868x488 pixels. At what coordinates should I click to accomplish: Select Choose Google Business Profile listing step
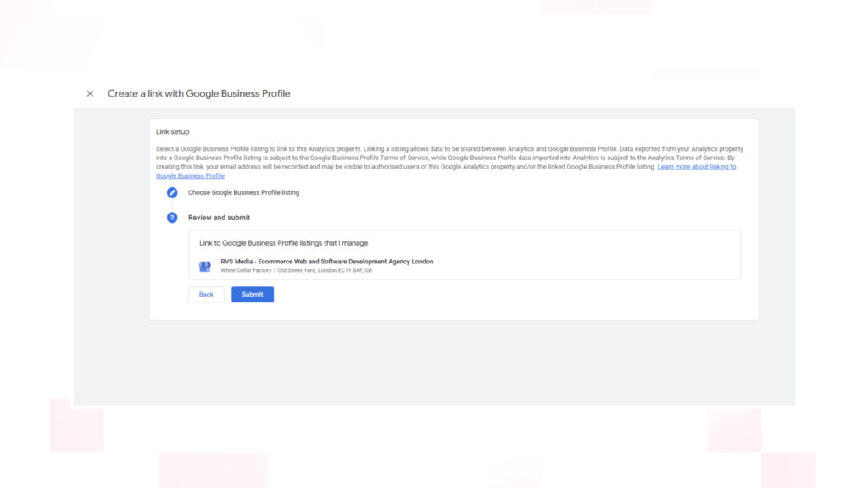click(243, 192)
